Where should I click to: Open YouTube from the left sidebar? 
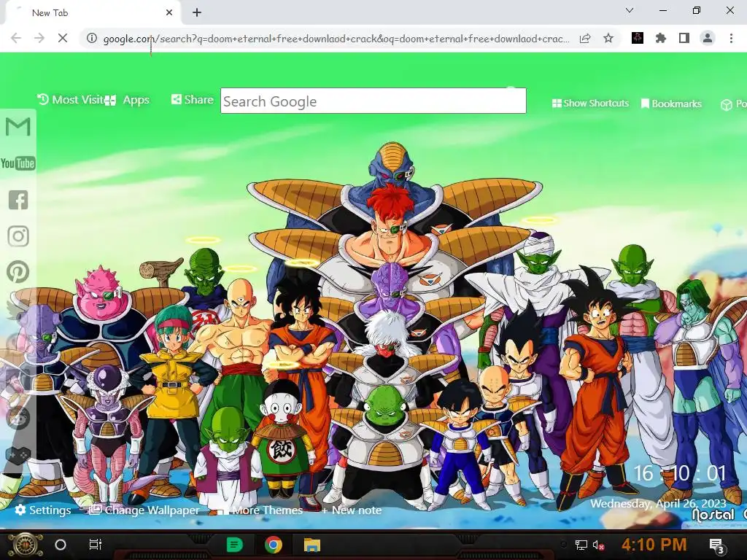[x=18, y=163]
